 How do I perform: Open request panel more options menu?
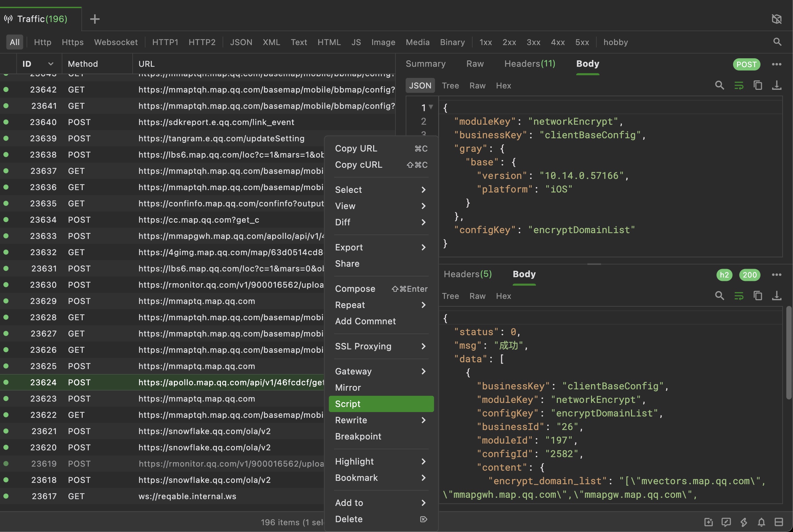[776, 64]
